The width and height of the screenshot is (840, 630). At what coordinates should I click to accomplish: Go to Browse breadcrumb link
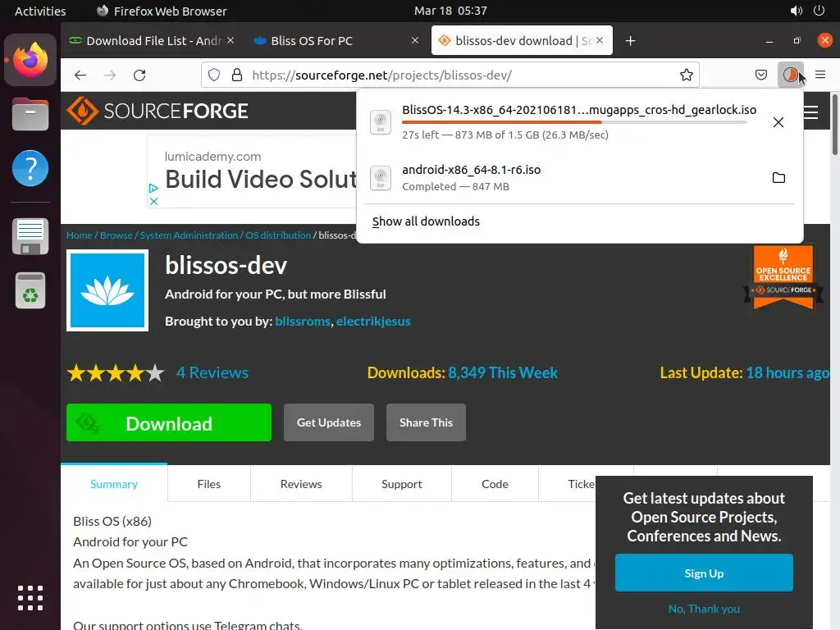pos(116,235)
